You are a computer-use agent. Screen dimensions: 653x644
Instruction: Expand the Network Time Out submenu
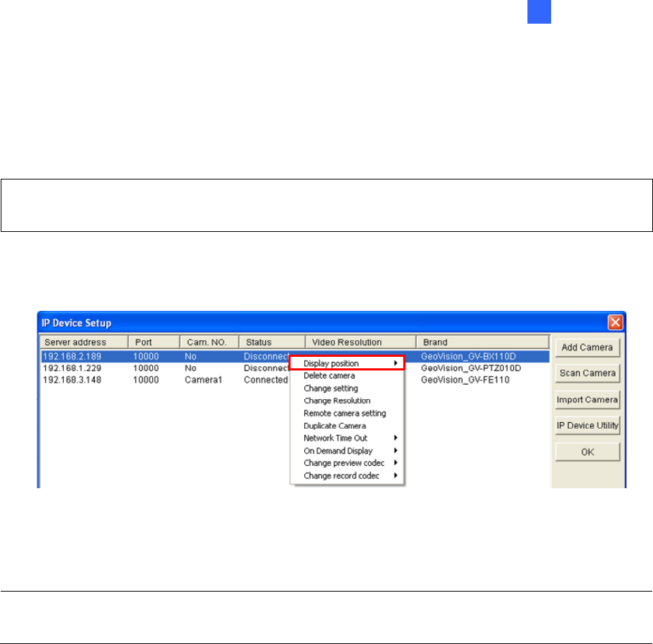[347, 438]
